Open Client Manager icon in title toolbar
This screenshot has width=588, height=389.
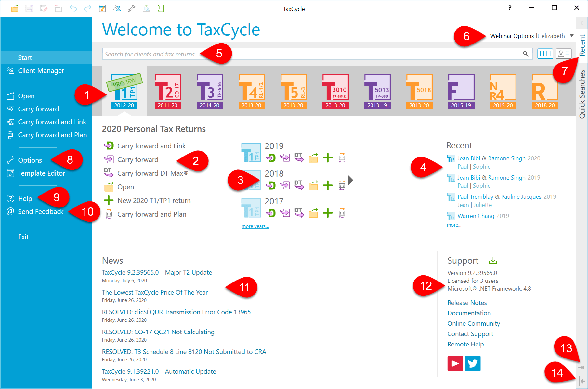117,8
